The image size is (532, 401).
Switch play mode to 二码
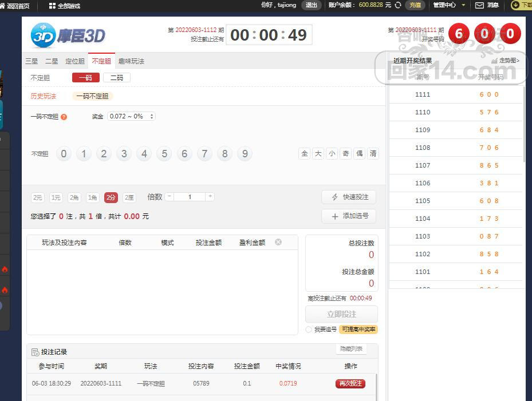pos(117,78)
